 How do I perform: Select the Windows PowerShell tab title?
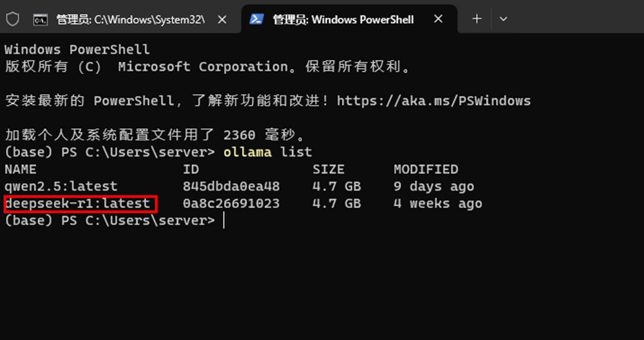(343, 19)
